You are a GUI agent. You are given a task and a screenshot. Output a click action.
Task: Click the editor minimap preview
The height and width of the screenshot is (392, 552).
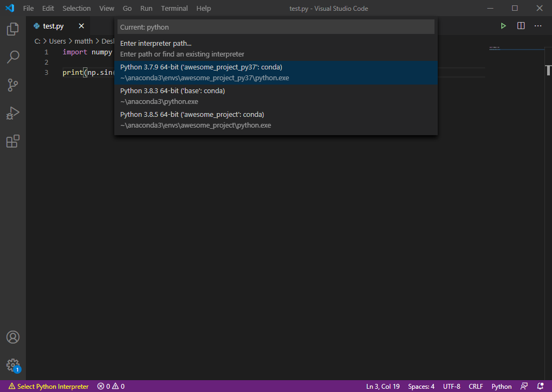(516, 48)
